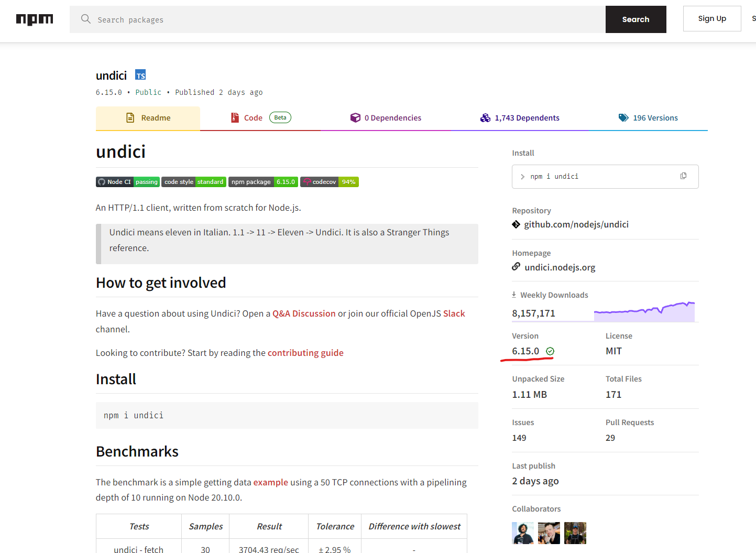Open the 0 Dependencies tab

(386, 118)
